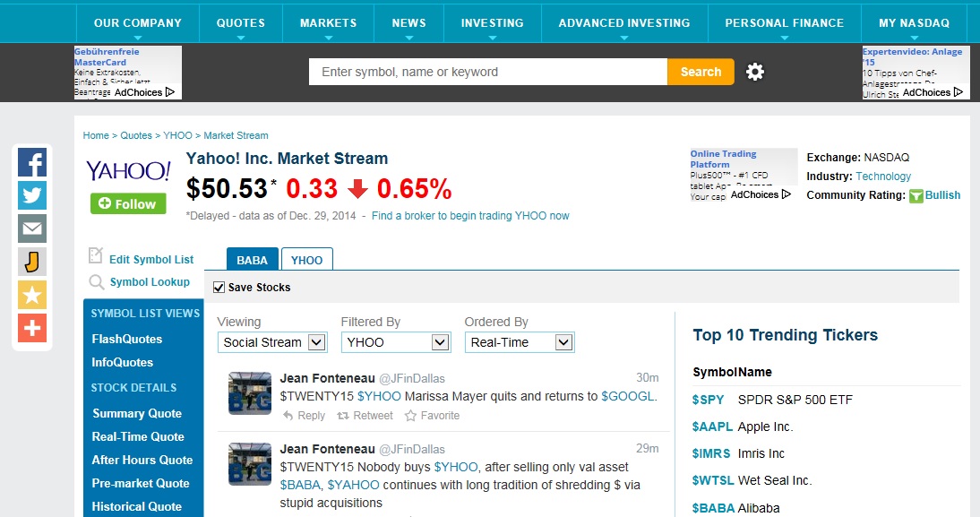Switch to the BABA tab
This screenshot has width=980, height=517.
tap(252, 260)
